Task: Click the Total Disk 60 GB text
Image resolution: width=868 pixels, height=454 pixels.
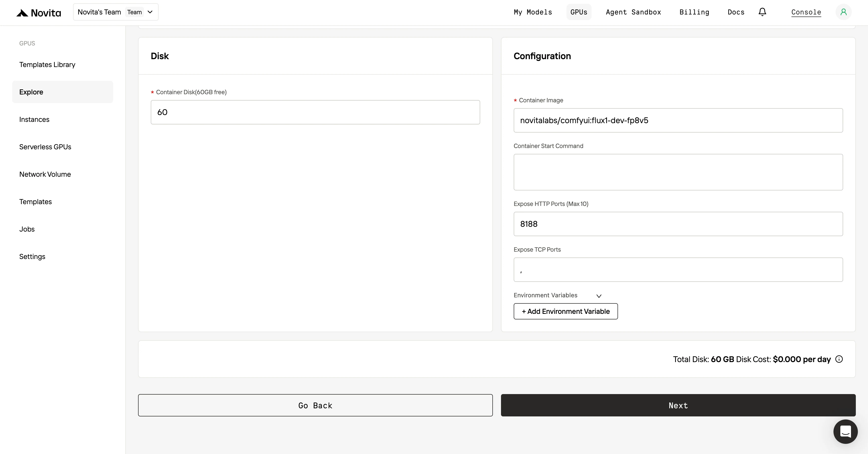Action: coord(703,359)
